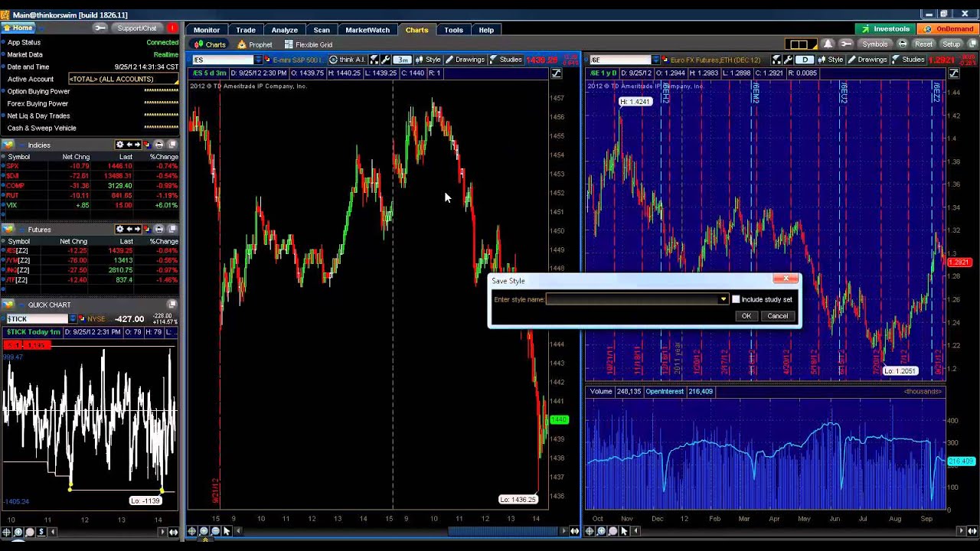The width and height of the screenshot is (980, 551).
Task: Click the VIX row in Indicies watchlist
Action: (x=90, y=205)
